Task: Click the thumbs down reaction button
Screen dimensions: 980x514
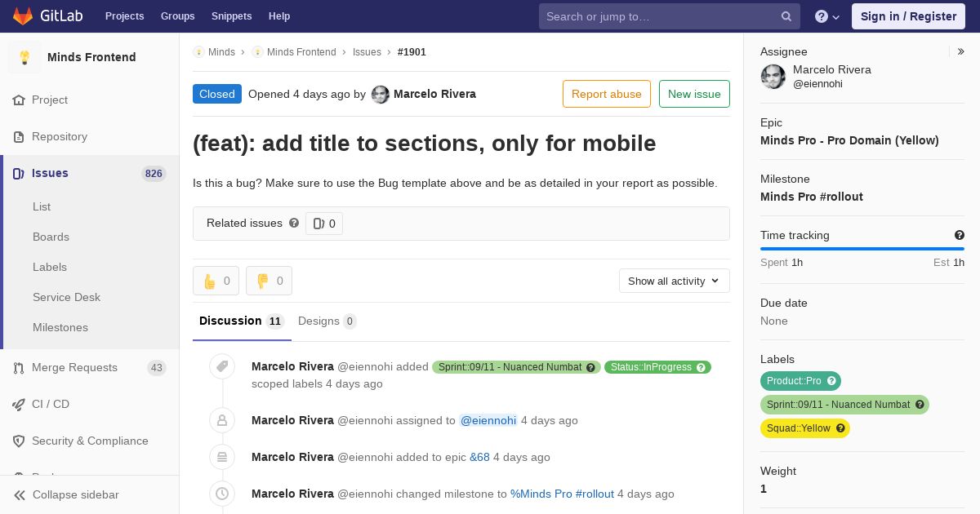Action: coord(269,281)
